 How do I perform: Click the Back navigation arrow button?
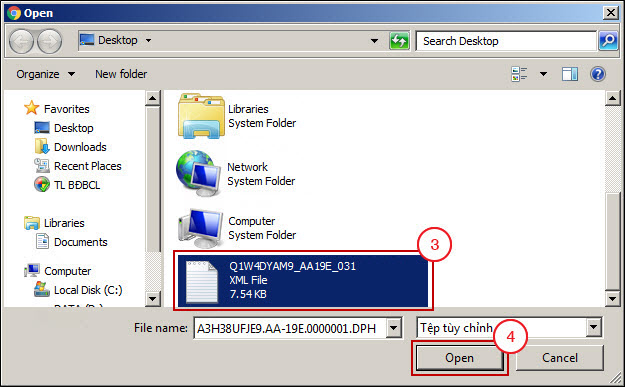(x=21, y=41)
